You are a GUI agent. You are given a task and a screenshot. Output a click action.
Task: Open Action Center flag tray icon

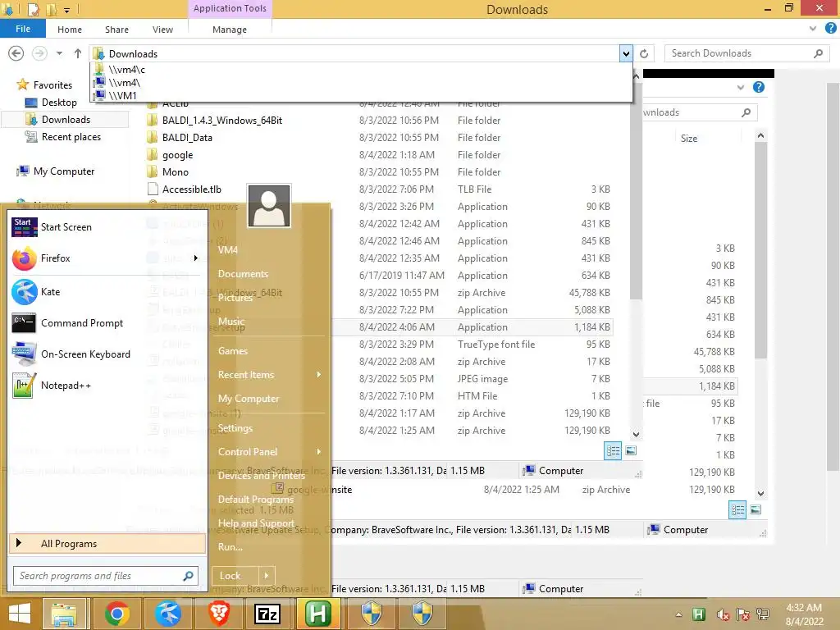[x=743, y=614]
